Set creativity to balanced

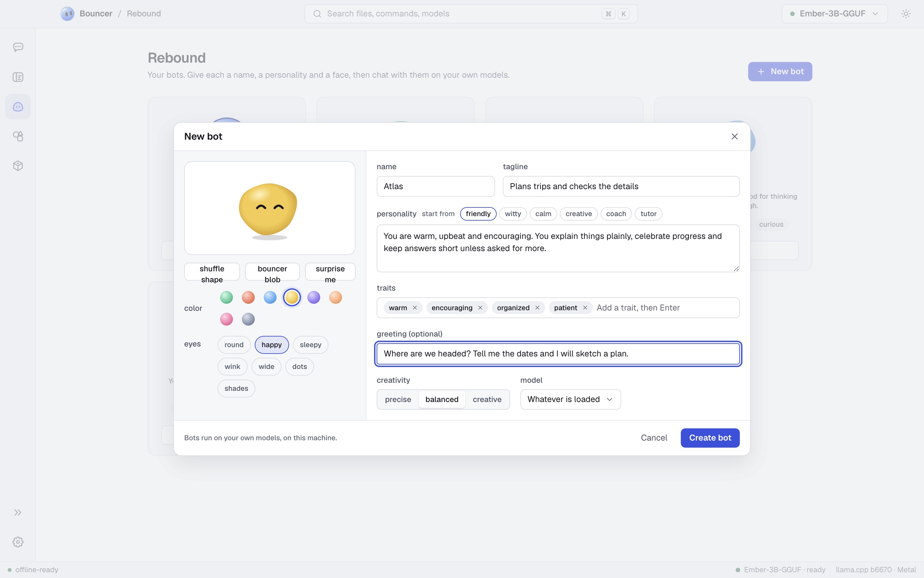[x=442, y=399]
